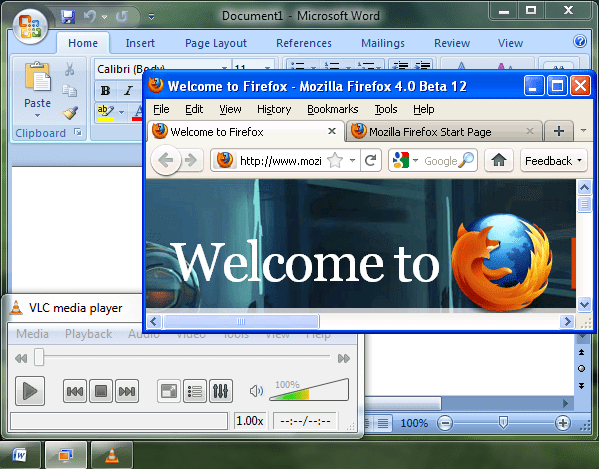Open VLC Media menu
Viewport: 599px width, 469px height.
click(32, 334)
